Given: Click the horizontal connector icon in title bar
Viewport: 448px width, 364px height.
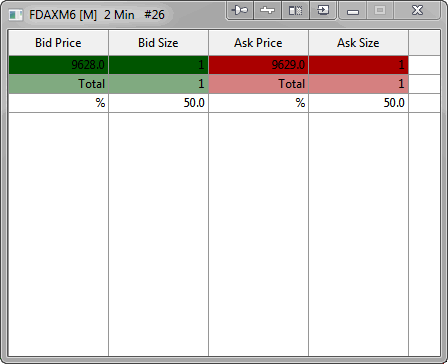Looking at the screenshot, I should tap(267, 10).
